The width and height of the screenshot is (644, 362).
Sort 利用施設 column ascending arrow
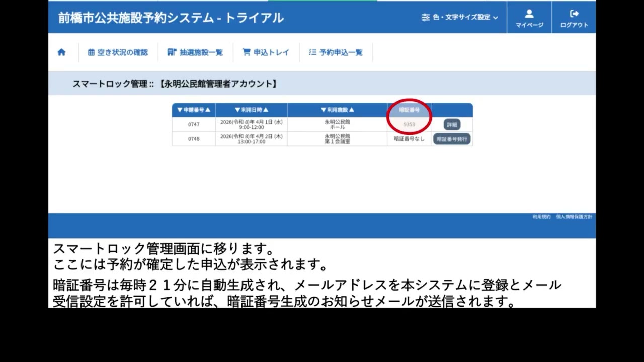pyautogui.click(x=352, y=110)
